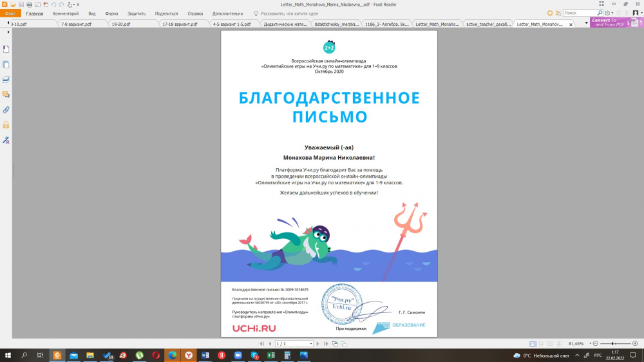Go to the first page
644x362 pixels.
pyautogui.click(x=261, y=343)
